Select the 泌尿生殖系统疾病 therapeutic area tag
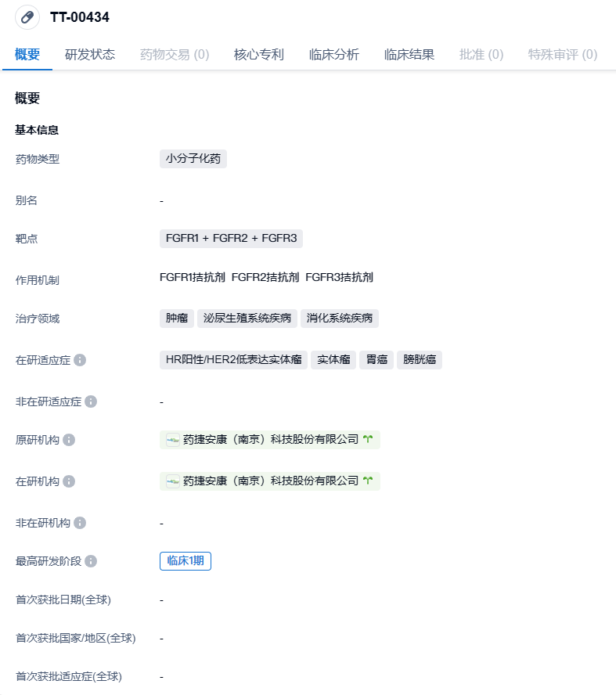The image size is (616, 695). [x=247, y=319]
